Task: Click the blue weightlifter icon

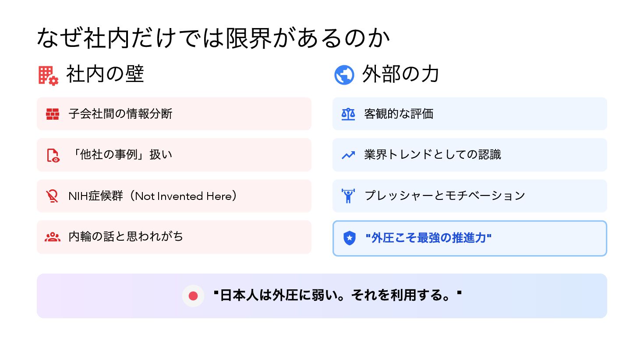Action: tap(348, 196)
